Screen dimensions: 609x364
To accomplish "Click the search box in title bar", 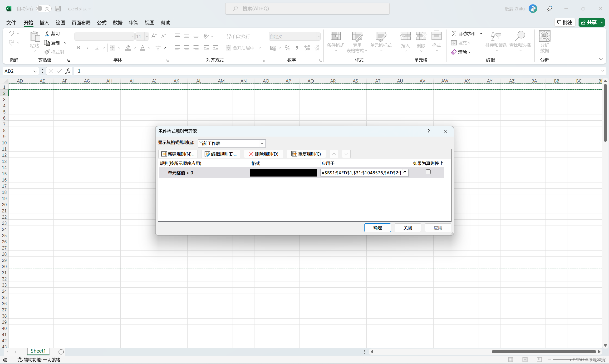I will pos(307,9).
